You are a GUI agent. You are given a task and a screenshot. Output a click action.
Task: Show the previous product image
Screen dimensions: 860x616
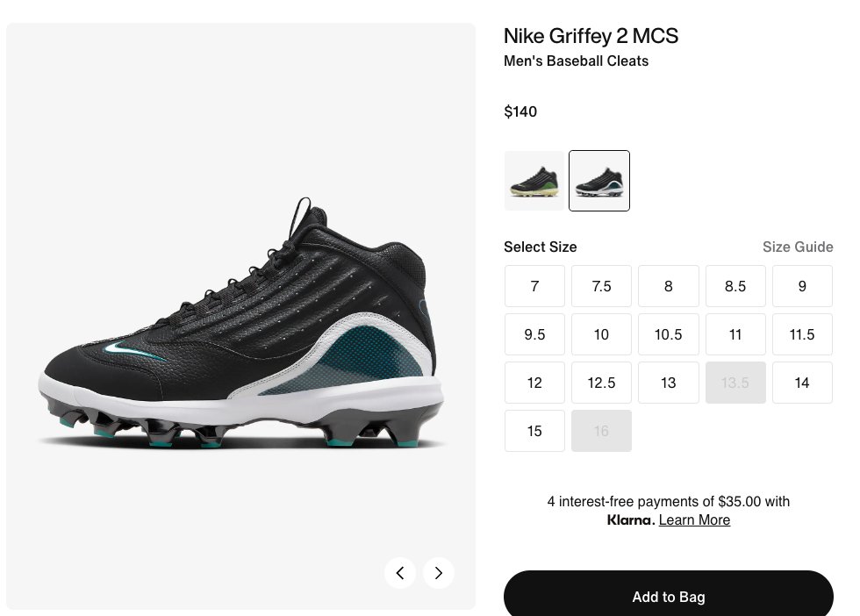point(400,573)
